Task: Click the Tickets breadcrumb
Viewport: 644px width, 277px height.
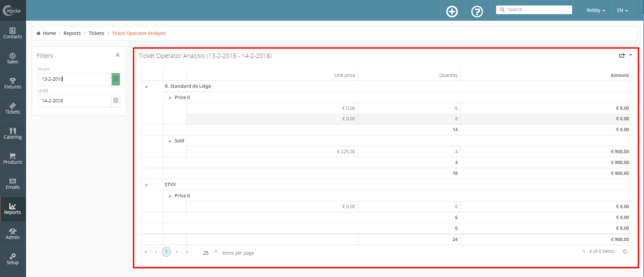Action: coord(96,33)
